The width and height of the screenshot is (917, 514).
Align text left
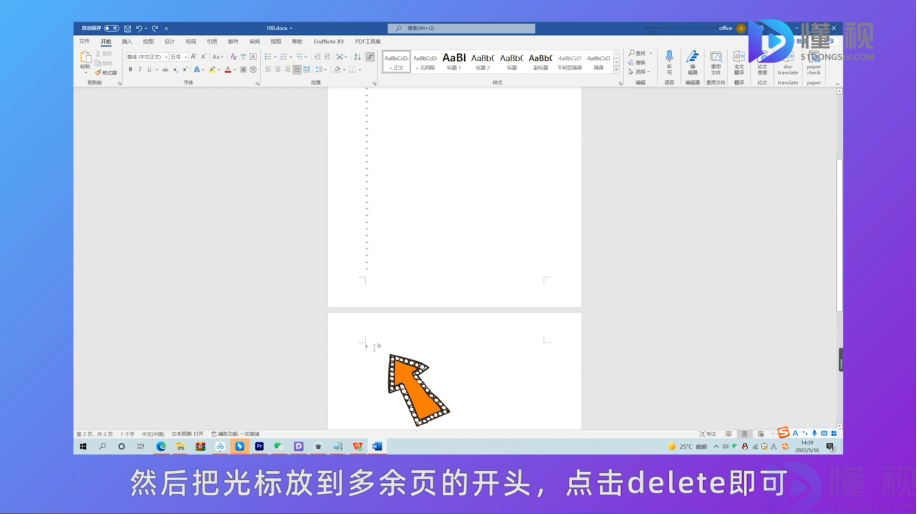tap(268, 70)
